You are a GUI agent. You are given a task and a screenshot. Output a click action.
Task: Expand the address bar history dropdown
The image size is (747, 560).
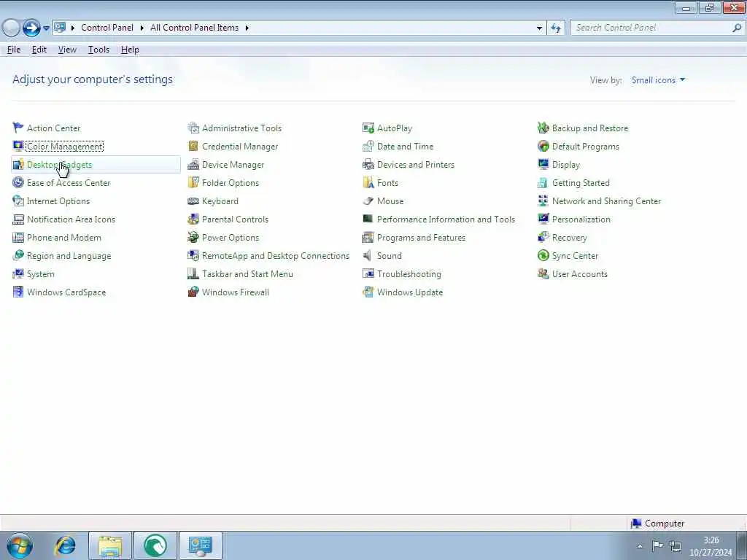click(x=539, y=28)
